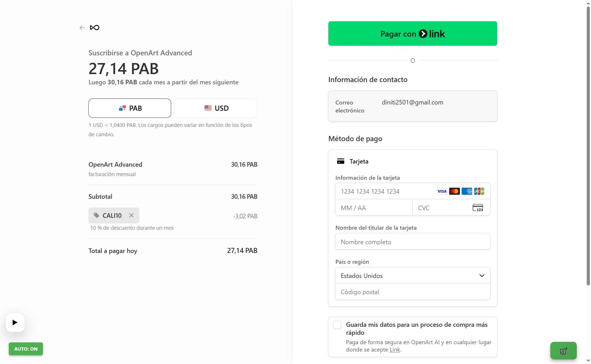Select PAB currency option
Screen dimensions: 591x364
tap(130, 108)
